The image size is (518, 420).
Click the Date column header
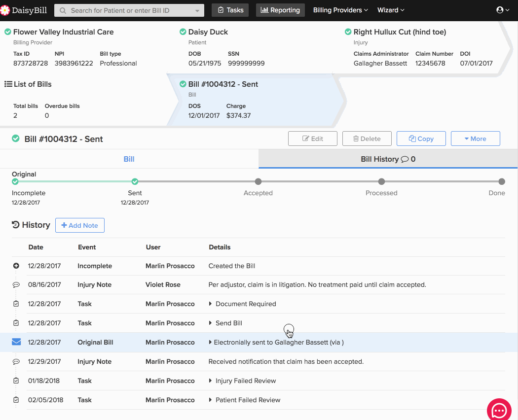pos(36,247)
